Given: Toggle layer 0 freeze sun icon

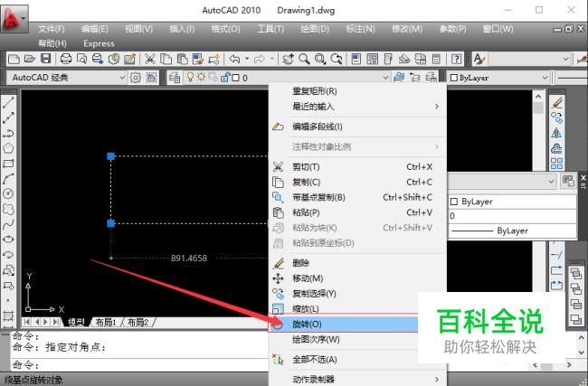Looking at the screenshot, I should coord(202,77).
